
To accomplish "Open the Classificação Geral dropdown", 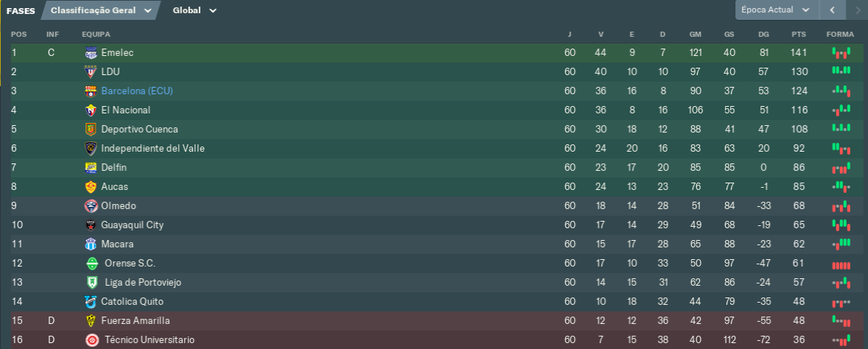I will click(x=100, y=10).
